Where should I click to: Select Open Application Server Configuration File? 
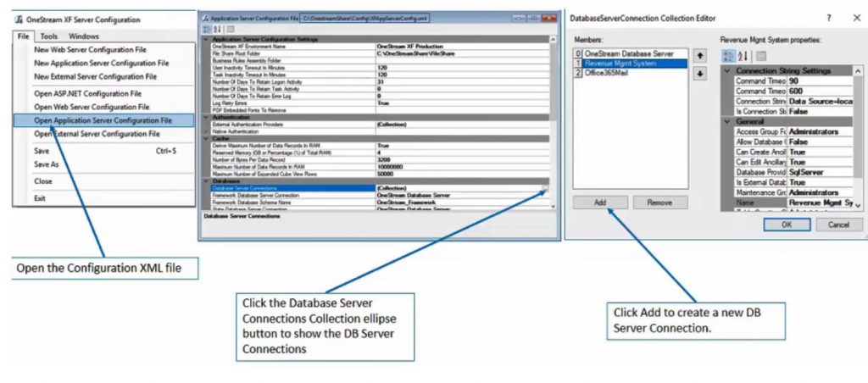pyautogui.click(x=103, y=120)
